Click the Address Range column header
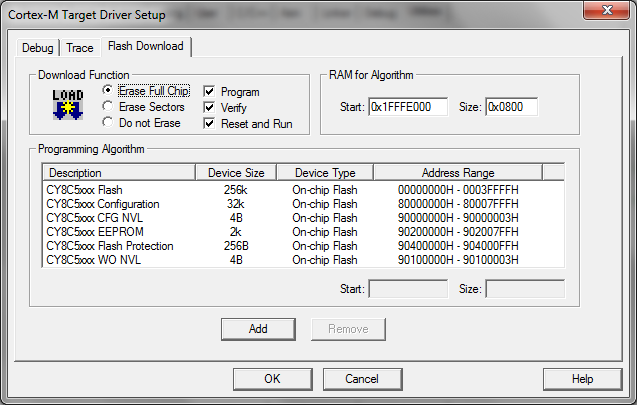Screen dimensions: 637x405 458,173
